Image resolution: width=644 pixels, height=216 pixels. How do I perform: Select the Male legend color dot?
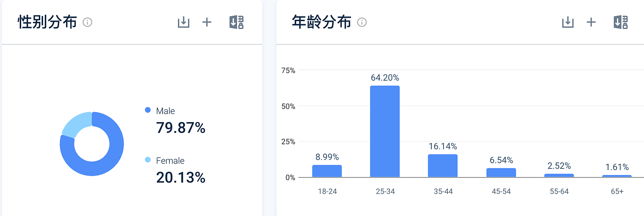click(x=148, y=110)
